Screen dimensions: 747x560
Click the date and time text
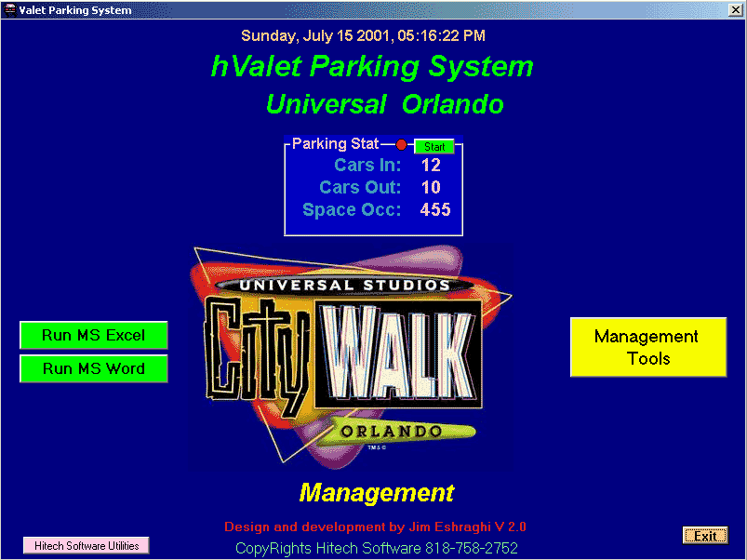pos(363,35)
